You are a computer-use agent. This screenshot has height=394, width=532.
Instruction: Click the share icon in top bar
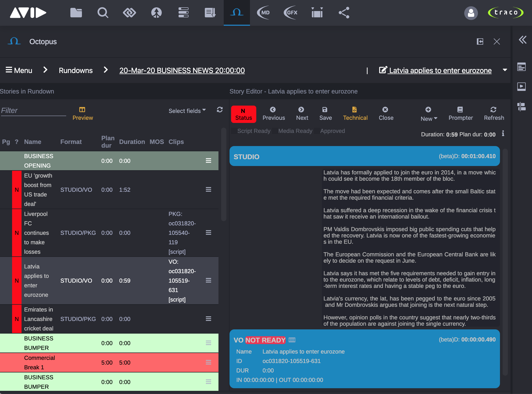pos(344,13)
